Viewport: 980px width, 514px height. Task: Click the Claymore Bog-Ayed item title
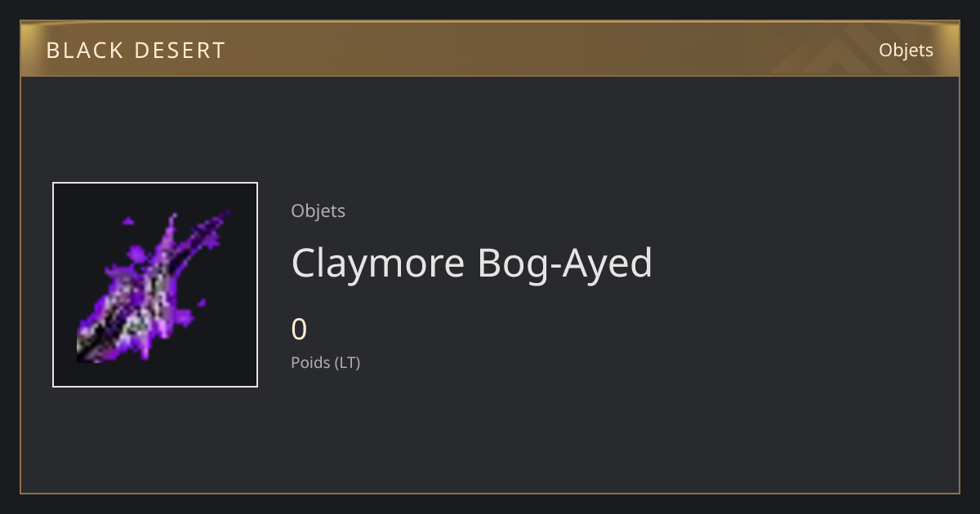pos(472,263)
